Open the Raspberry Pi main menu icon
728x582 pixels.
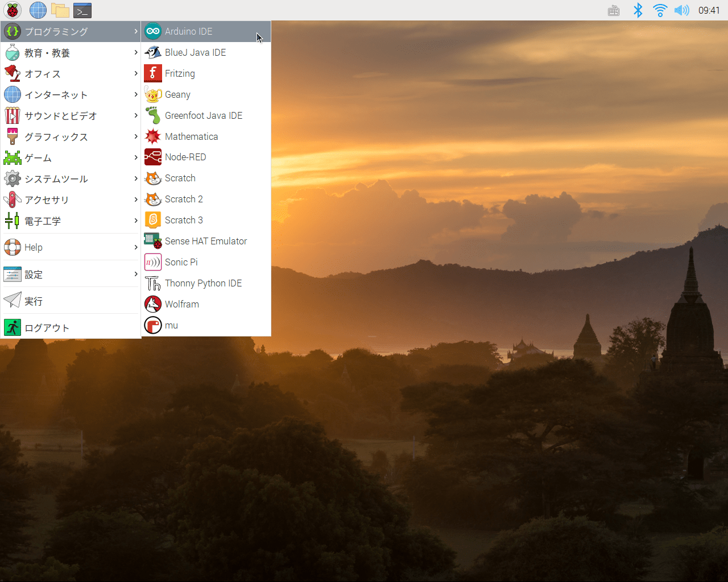[13, 10]
